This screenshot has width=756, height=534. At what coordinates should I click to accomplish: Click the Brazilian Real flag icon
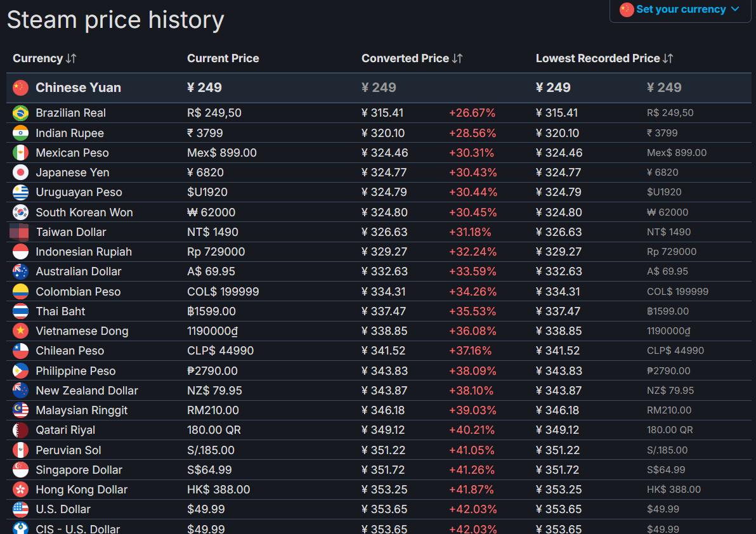coord(20,113)
